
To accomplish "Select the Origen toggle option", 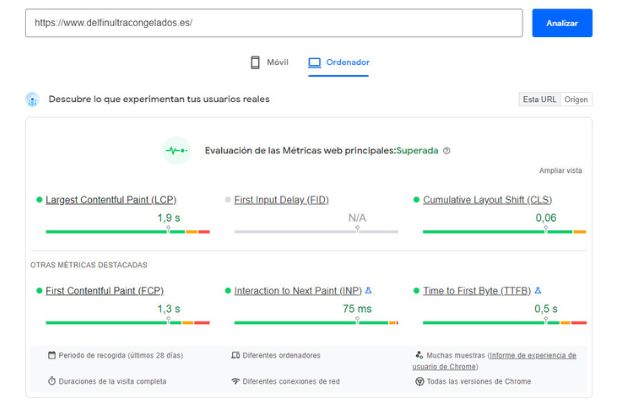I will [576, 99].
